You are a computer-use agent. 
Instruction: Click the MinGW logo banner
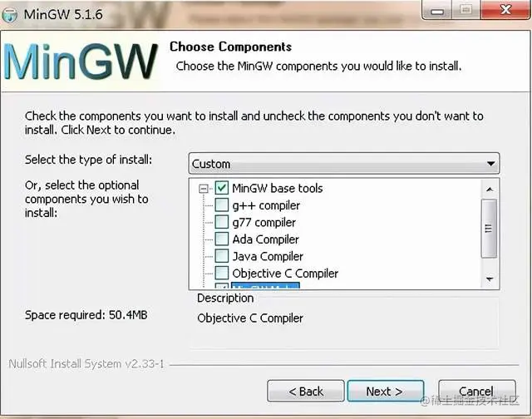coord(81,62)
